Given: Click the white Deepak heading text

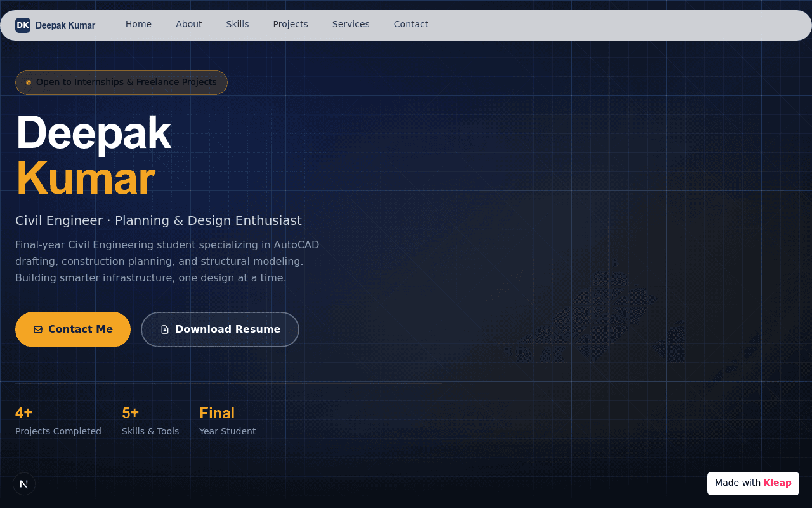Looking at the screenshot, I should [93, 133].
